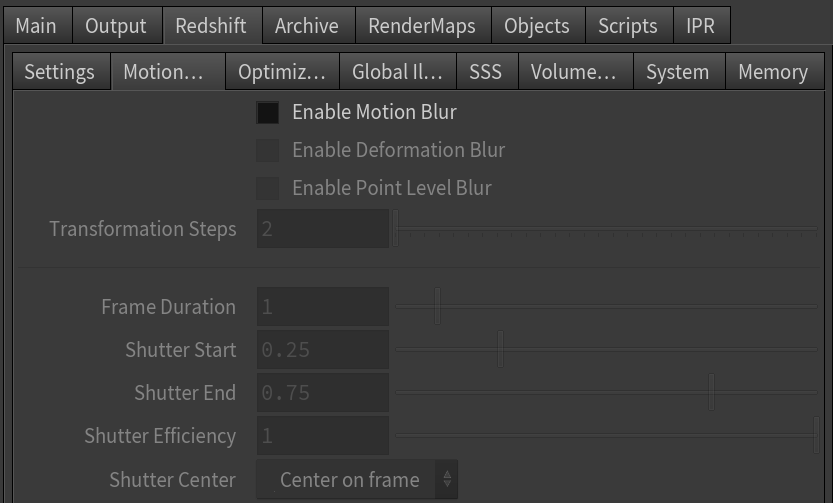This screenshot has width=833, height=503.
Task: Open the SSS sub-tab
Action: [486, 72]
